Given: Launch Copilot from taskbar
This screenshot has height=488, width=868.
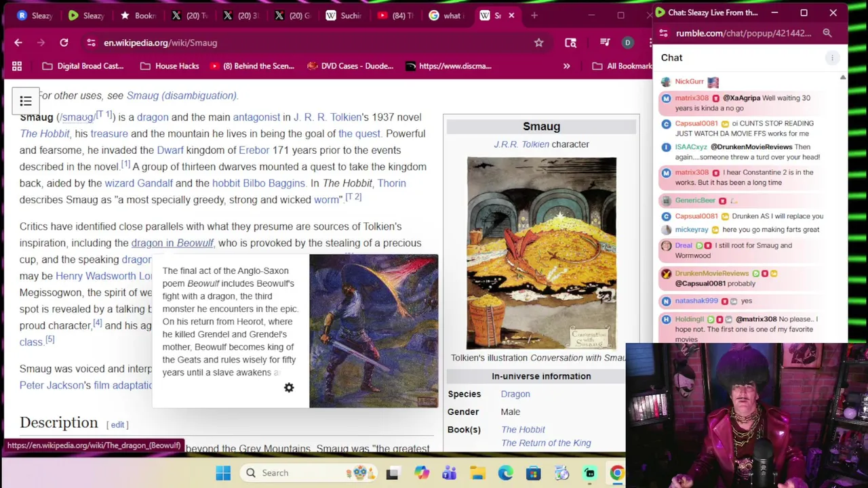Looking at the screenshot, I should point(422,473).
